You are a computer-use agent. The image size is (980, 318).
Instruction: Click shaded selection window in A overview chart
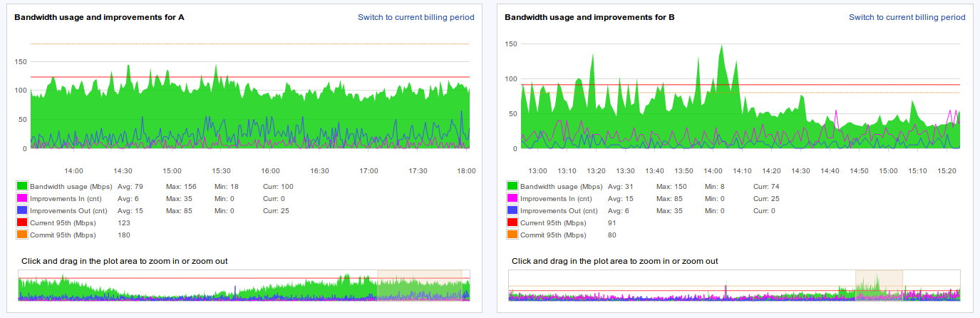click(420, 285)
